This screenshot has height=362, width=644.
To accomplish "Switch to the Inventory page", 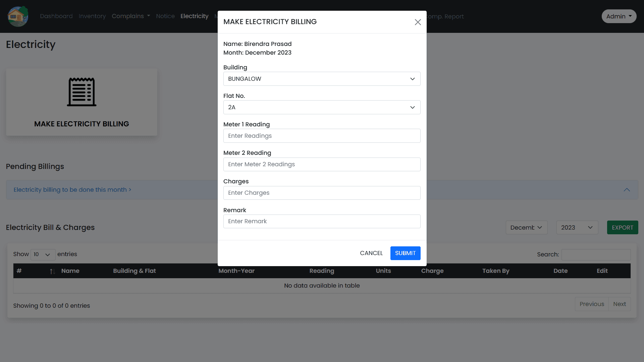I will tap(92, 16).
